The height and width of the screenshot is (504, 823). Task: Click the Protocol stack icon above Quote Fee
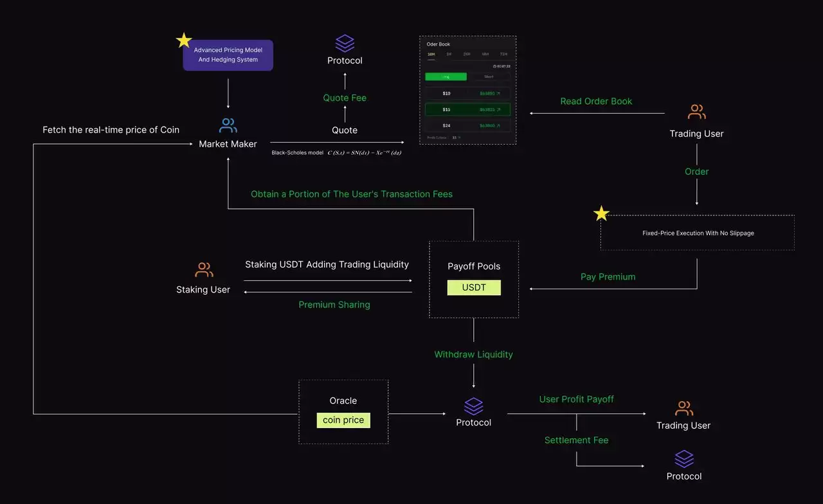[345, 43]
